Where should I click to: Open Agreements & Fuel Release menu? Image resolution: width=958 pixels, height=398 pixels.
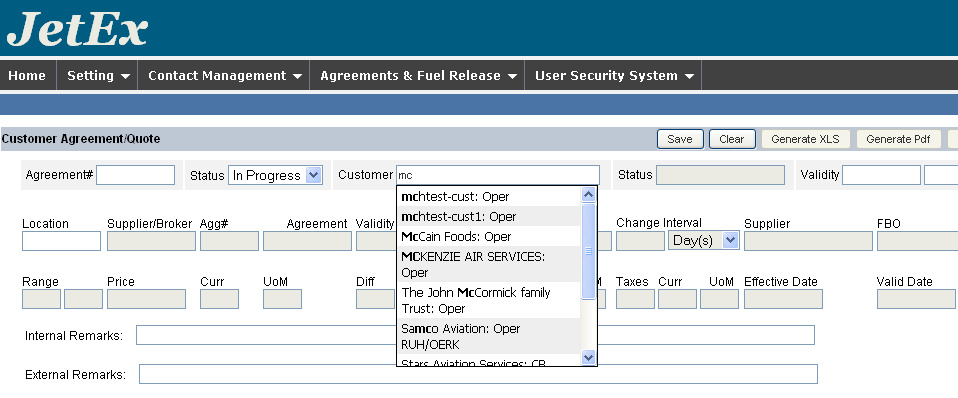pos(418,76)
